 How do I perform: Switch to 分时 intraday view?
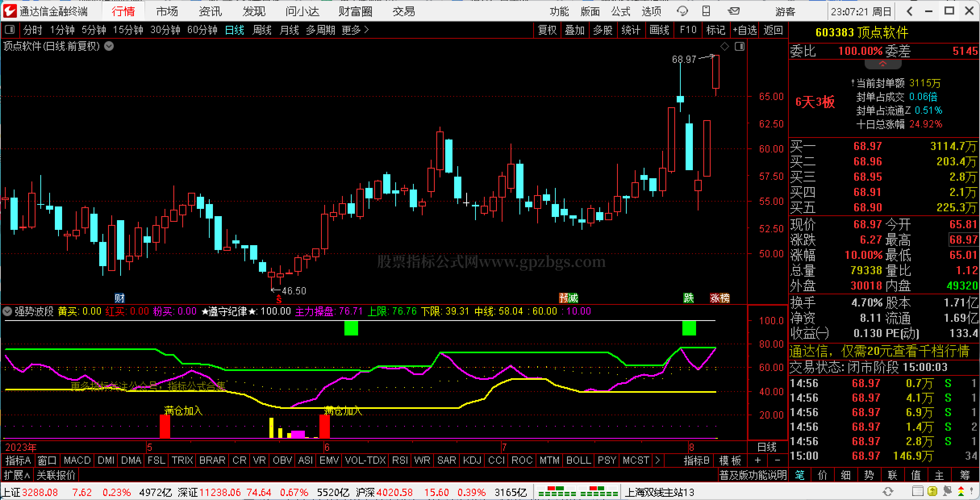[x=33, y=30]
